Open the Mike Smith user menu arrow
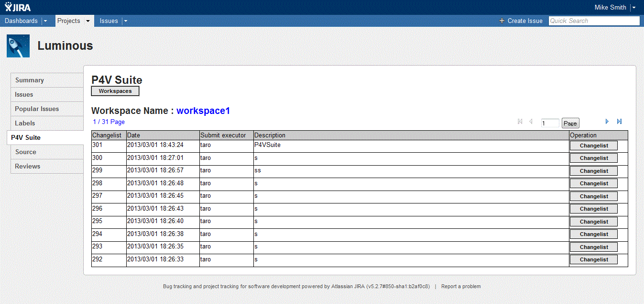The height and width of the screenshot is (304, 644). 633,8
